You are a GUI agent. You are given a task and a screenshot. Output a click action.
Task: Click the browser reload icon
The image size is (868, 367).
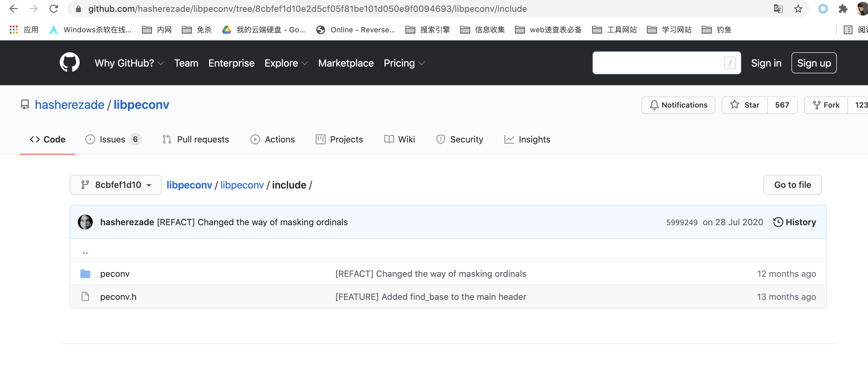pyautogui.click(x=54, y=9)
